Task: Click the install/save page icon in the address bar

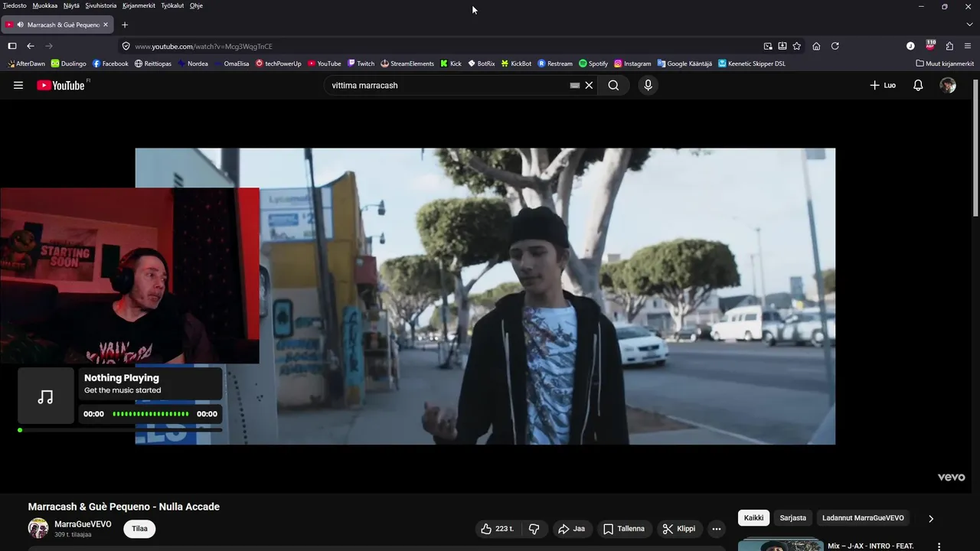Action: tap(782, 46)
